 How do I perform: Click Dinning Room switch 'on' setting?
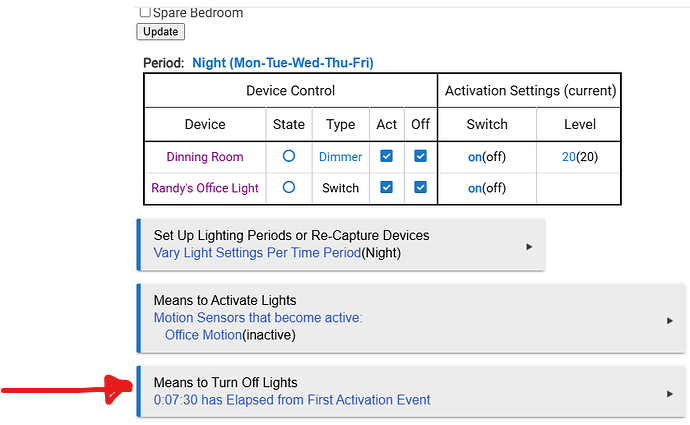(x=475, y=157)
